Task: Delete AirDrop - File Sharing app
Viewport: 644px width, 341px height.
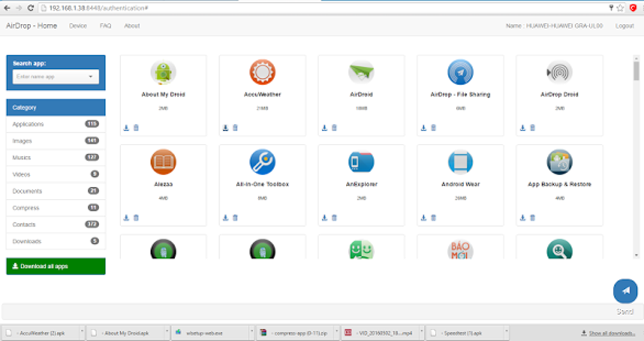Action: pos(433,128)
